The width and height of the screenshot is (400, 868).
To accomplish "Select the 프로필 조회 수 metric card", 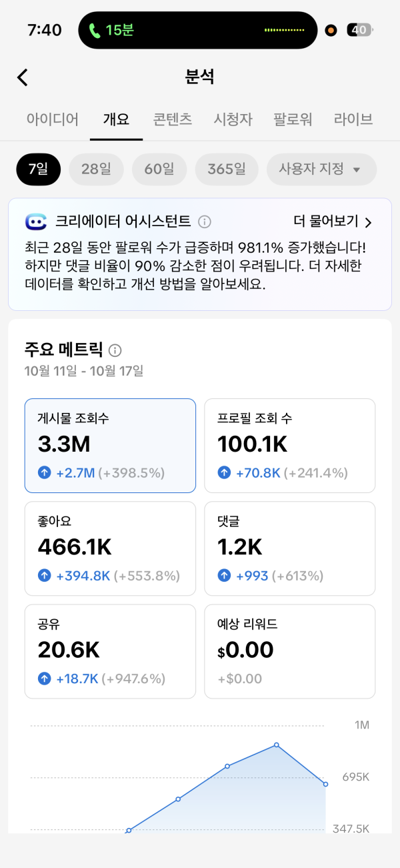I will [x=289, y=446].
